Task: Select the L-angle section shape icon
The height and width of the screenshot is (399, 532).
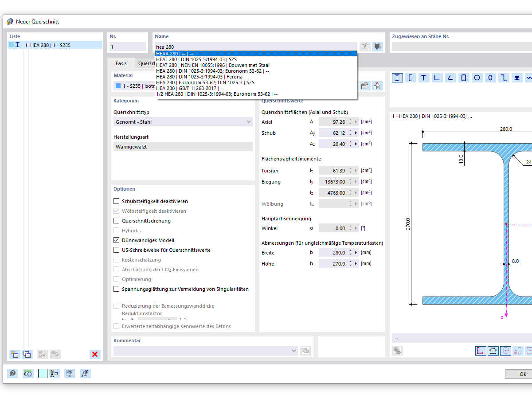Action: pos(437,78)
